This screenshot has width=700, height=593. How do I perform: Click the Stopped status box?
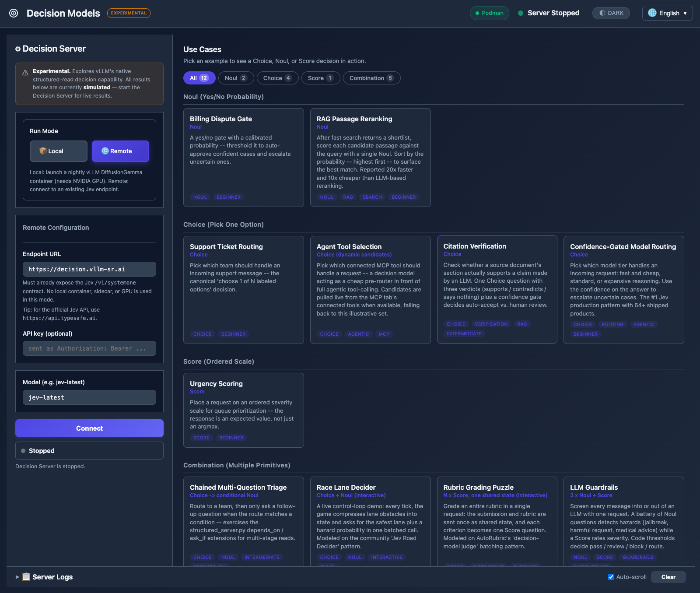[89, 451]
